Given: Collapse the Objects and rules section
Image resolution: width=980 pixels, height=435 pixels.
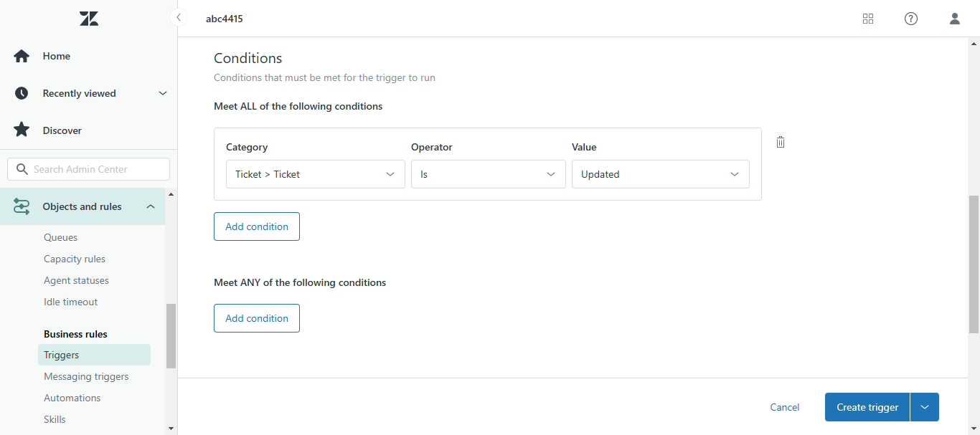Looking at the screenshot, I should [151, 206].
